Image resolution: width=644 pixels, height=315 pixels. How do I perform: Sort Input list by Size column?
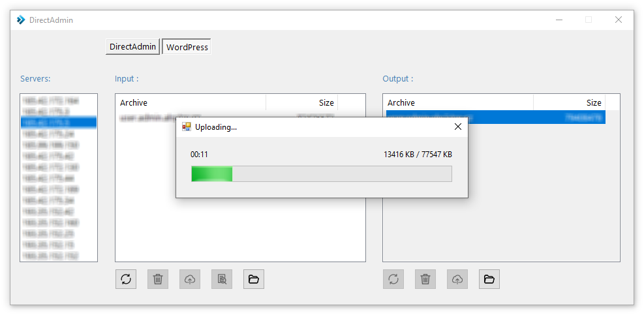(x=302, y=102)
